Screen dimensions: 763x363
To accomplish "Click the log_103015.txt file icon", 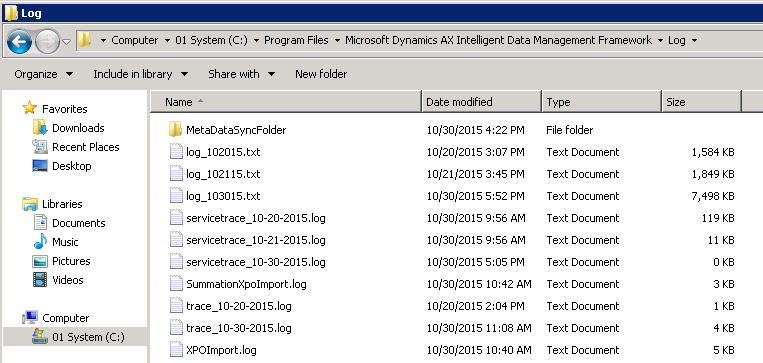I will (176, 196).
